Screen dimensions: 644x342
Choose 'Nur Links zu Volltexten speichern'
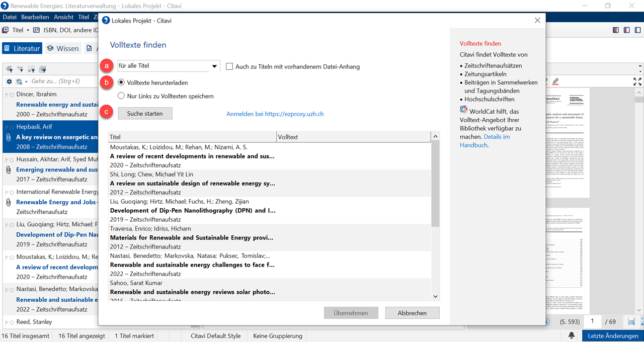pos(121,96)
